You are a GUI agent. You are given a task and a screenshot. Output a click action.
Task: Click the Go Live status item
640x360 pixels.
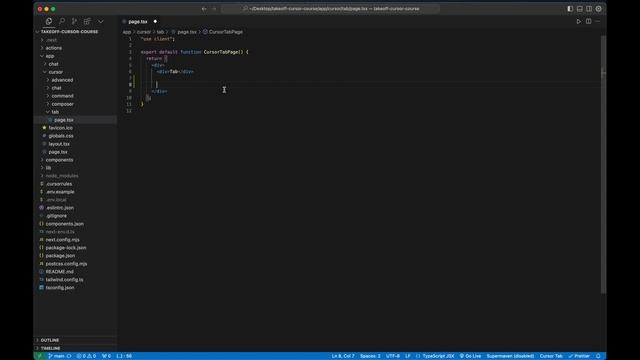coord(470,356)
